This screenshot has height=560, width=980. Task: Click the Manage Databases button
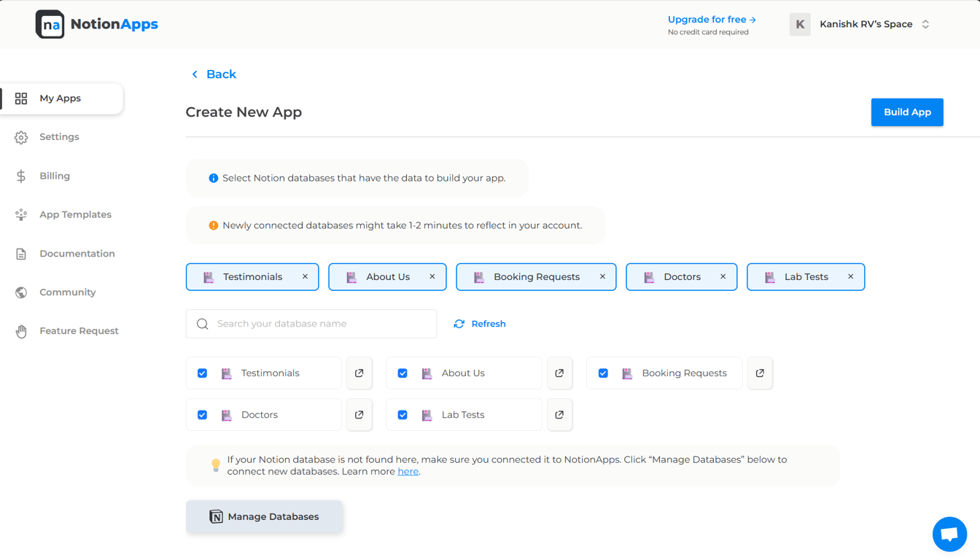(264, 517)
